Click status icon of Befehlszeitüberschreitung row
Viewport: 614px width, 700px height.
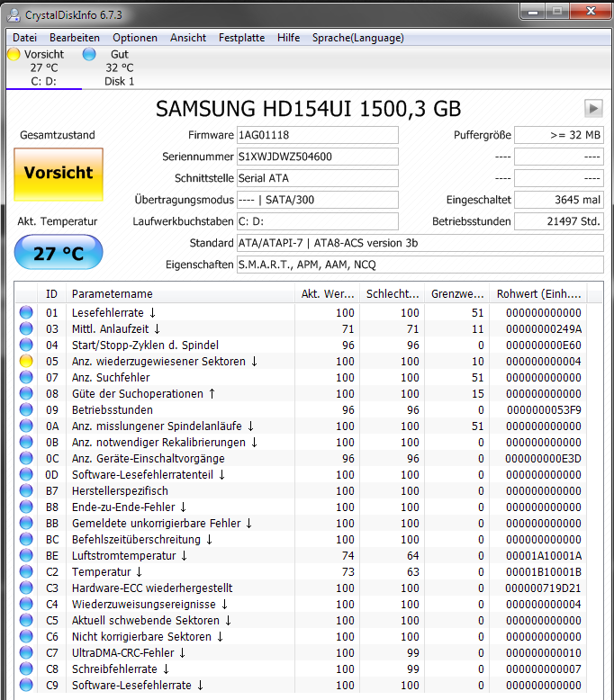click(x=26, y=539)
